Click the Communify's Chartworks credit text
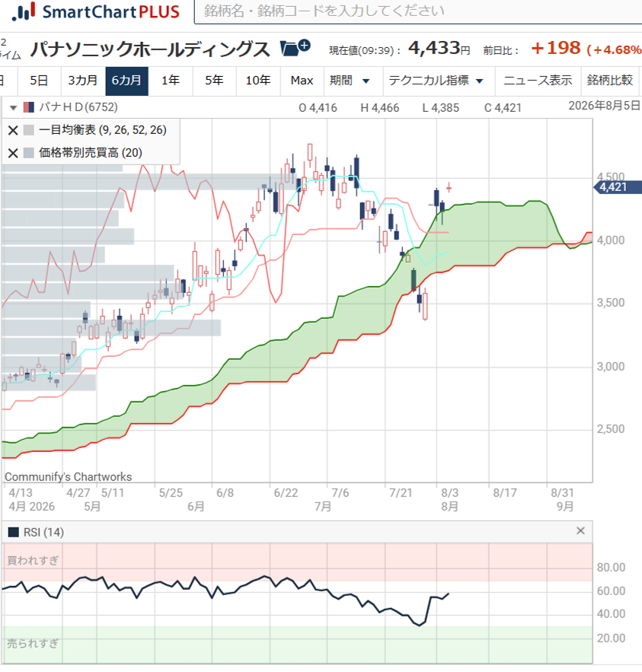 (x=69, y=477)
